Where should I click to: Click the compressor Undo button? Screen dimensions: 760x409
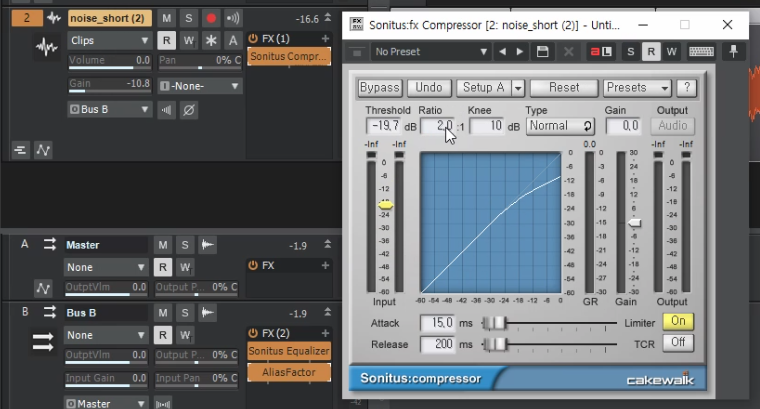pyautogui.click(x=429, y=88)
